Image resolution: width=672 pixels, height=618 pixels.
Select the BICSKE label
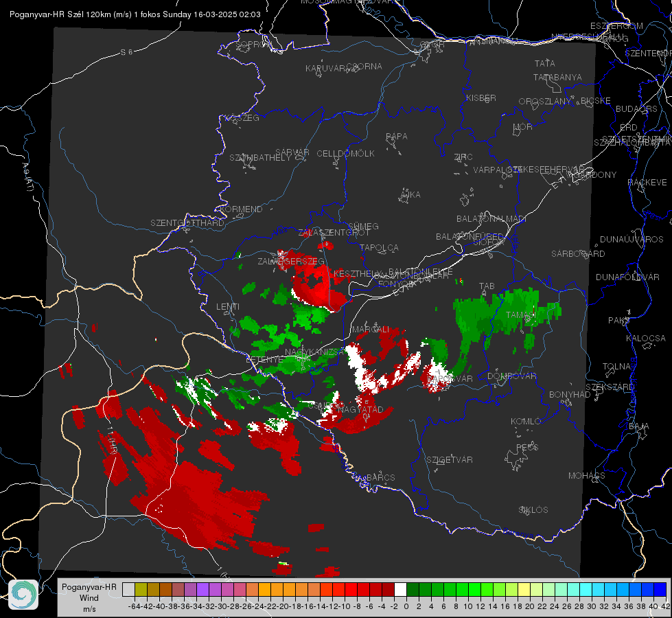(596, 101)
